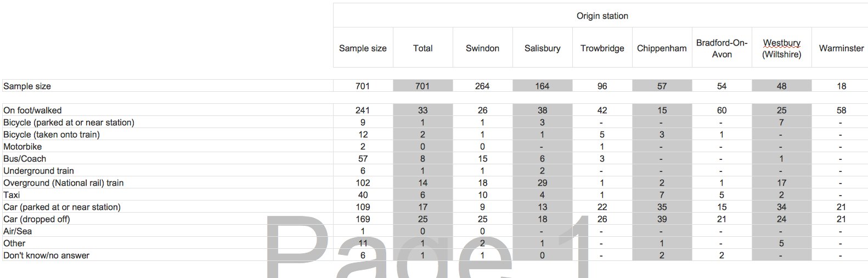The width and height of the screenshot is (868, 278).
Task: Select the 'Underground train' row label
Action: click(x=38, y=171)
